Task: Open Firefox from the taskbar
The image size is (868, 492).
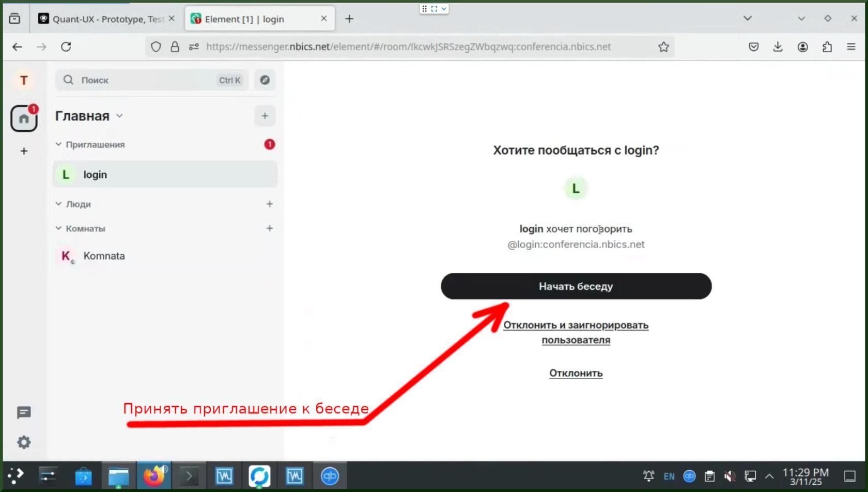Action: 153,476
